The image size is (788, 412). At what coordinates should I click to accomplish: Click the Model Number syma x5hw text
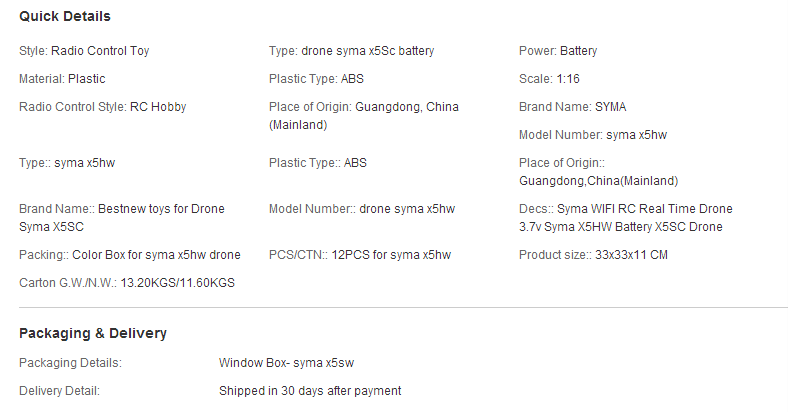tap(593, 136)
